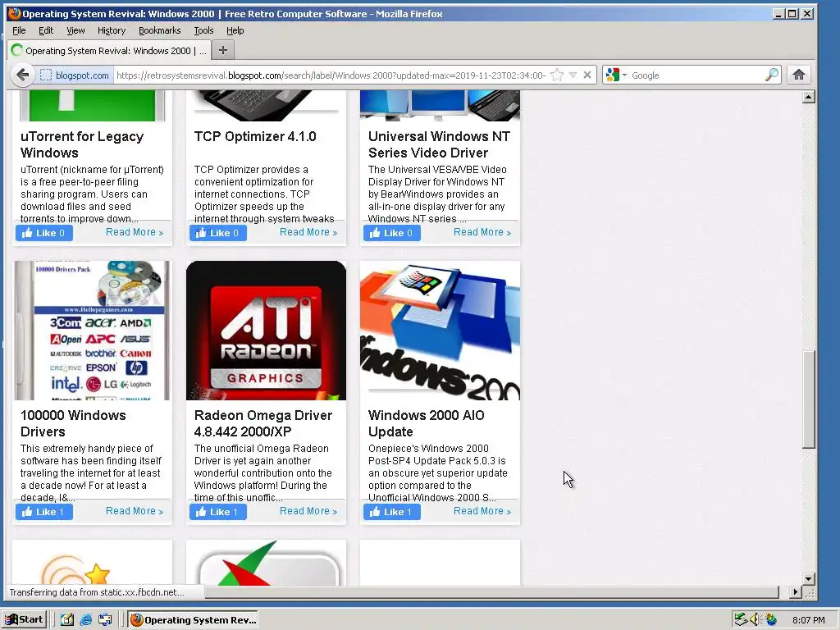The image size is (840, 630).
Task: Open the File menu
Action: pyautogui.click(x=19, y=30)
